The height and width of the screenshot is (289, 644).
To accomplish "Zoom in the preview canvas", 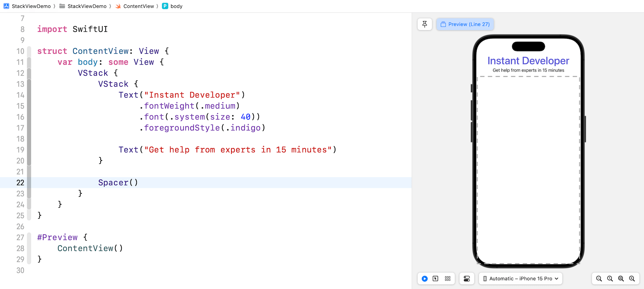I will coord(632,279).
